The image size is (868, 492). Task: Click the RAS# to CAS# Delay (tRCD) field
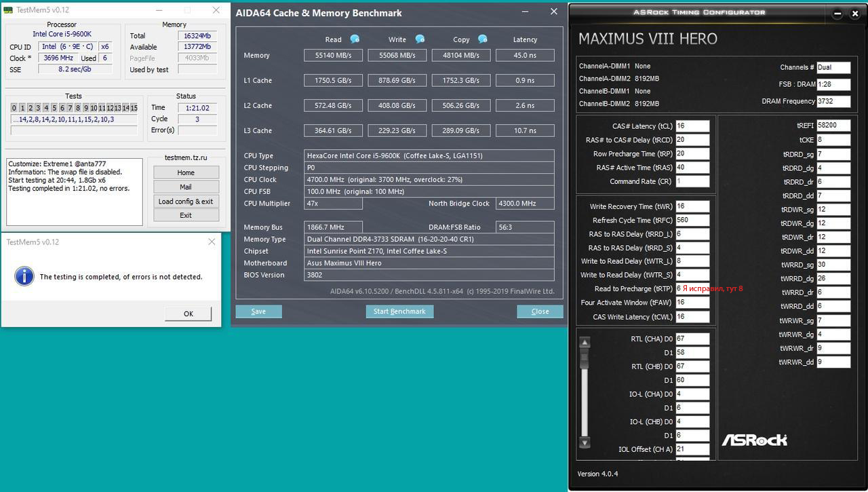(x=692, y=140)
